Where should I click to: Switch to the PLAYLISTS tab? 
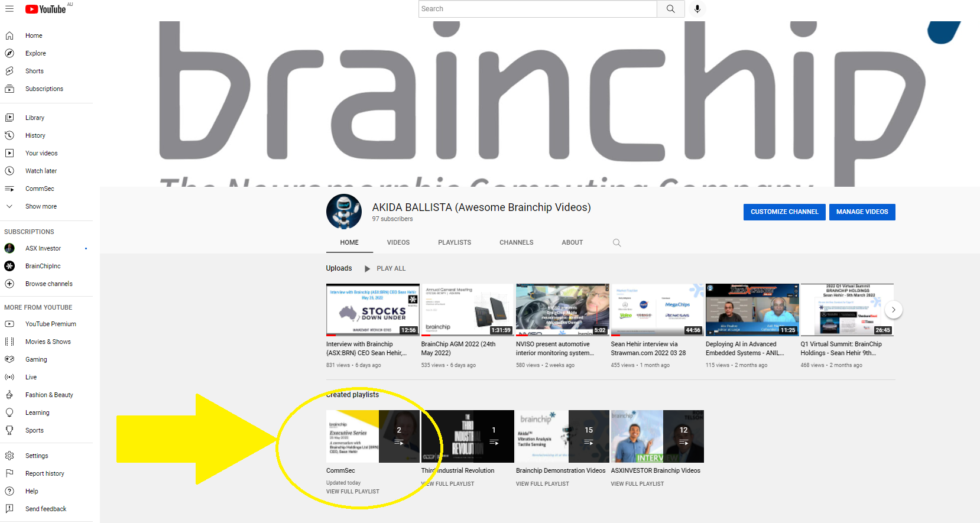tap(455, 242)
